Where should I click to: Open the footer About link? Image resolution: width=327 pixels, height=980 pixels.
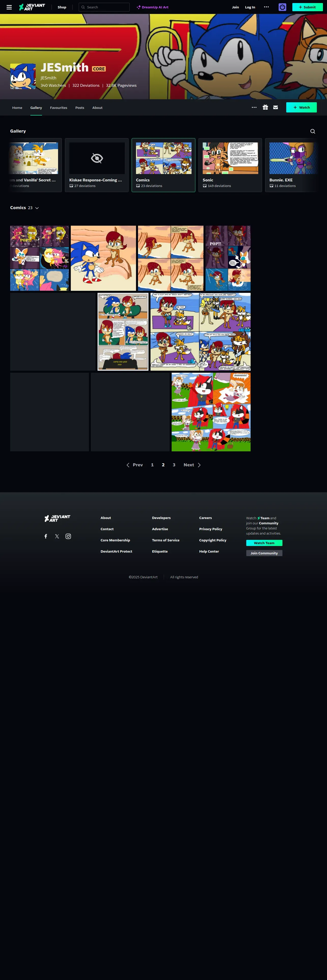[106, 518]
